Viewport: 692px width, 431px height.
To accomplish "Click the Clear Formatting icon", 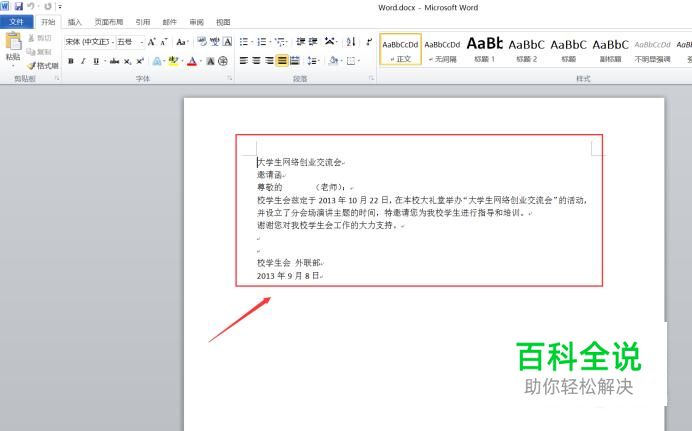I will [x=202, y=42].
